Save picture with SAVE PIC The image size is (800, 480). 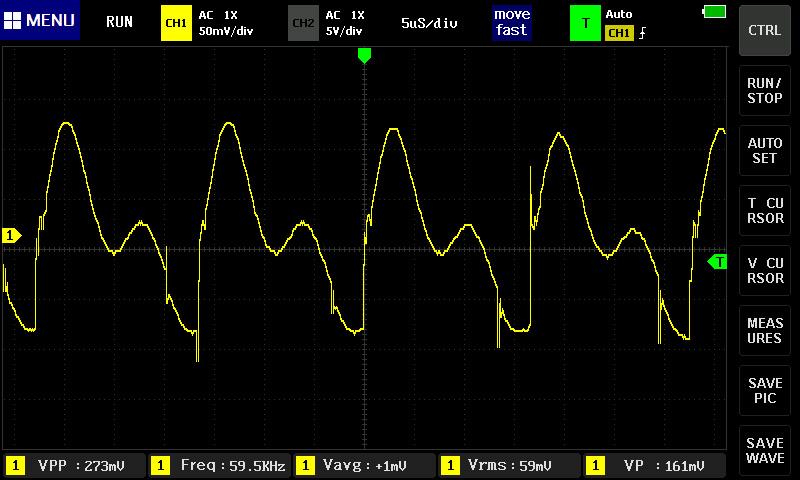pyautogui.click(x=764, y=390)
